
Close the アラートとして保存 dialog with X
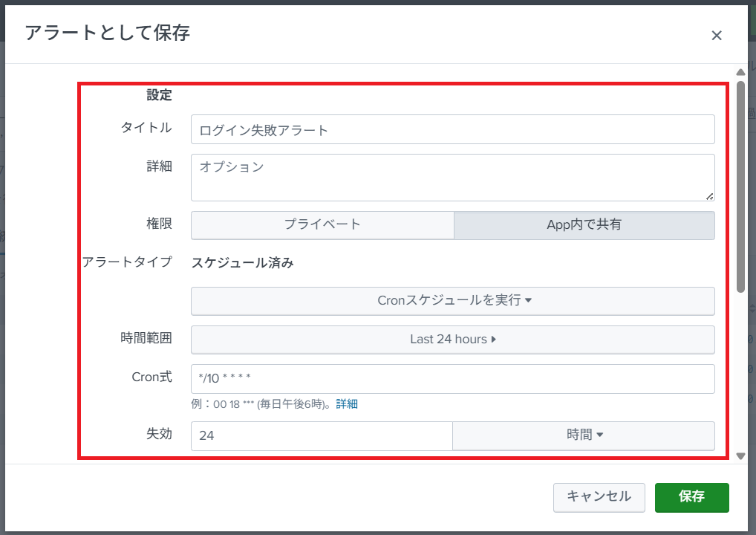tap(716, 36)
